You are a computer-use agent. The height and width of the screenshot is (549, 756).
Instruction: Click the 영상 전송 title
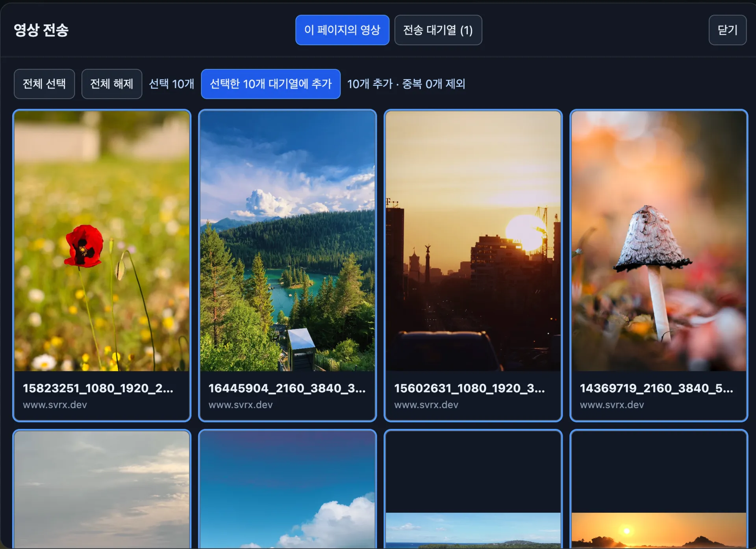(x=41, y=30)
